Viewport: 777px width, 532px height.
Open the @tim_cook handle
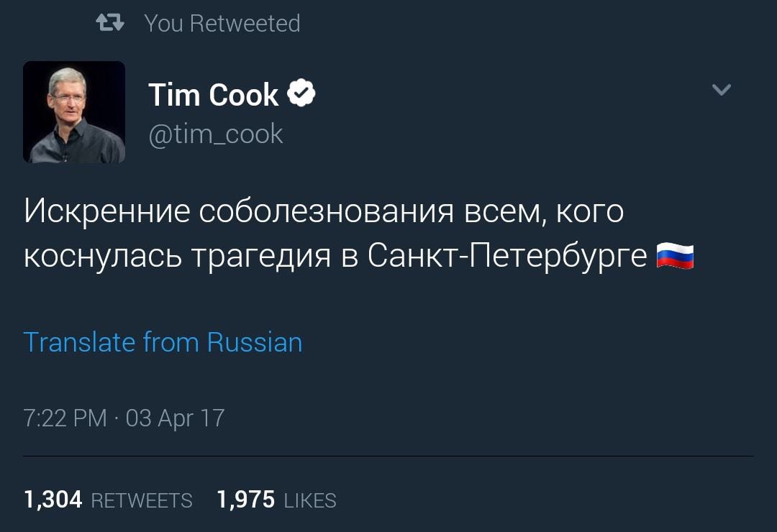click(x=216, y=134)
